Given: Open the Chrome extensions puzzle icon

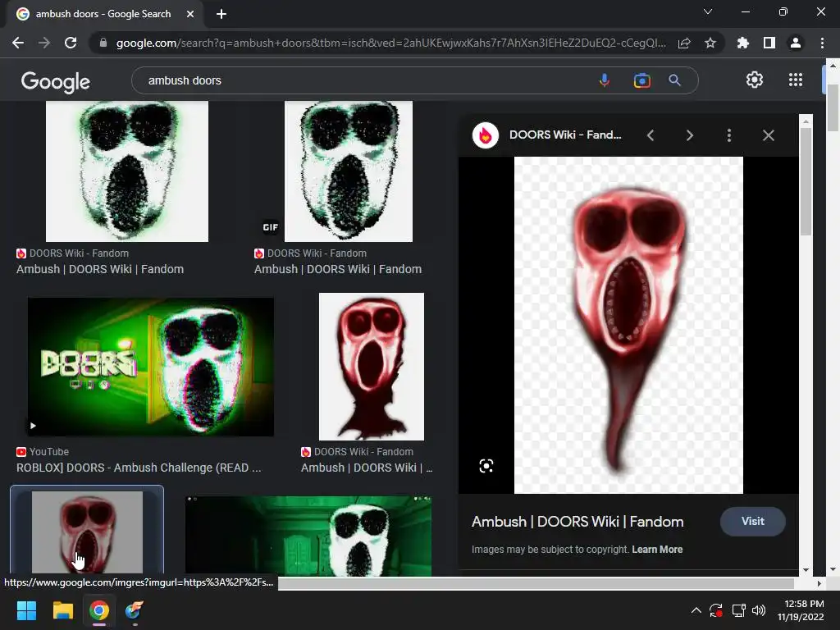Looking at the screenshot, I should point(743,43).
